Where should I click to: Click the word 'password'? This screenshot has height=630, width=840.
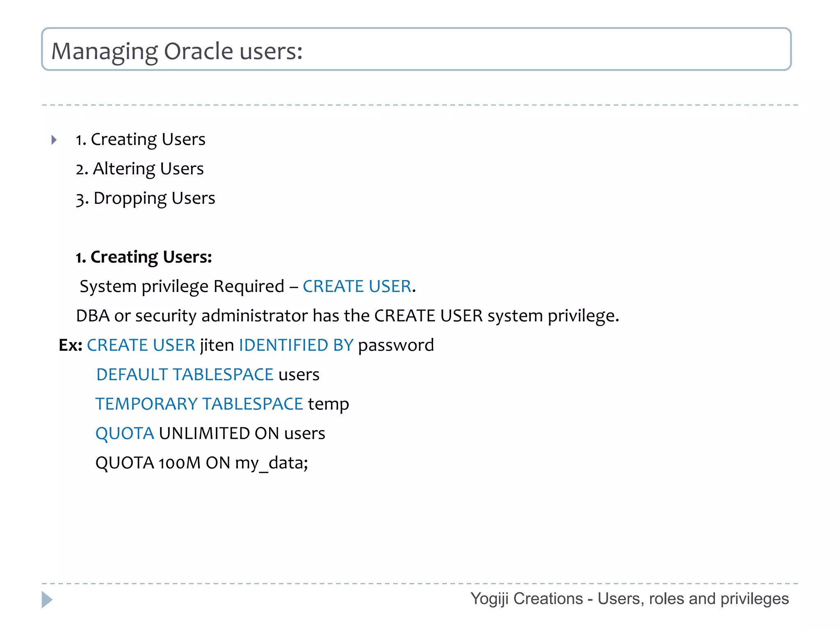click(396, 345)
